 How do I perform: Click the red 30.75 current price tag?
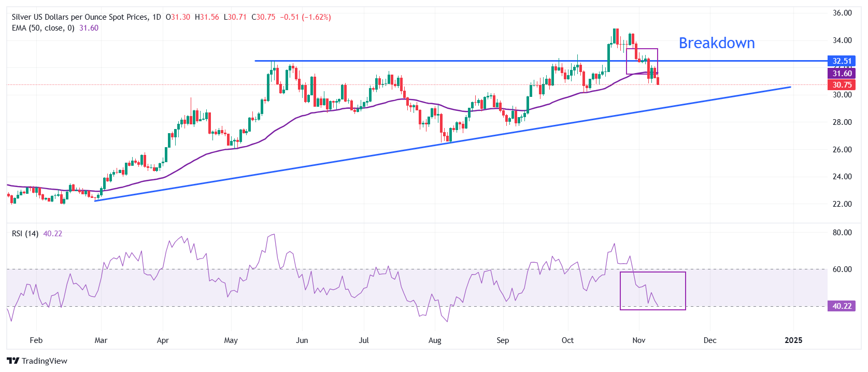[842, 85]
